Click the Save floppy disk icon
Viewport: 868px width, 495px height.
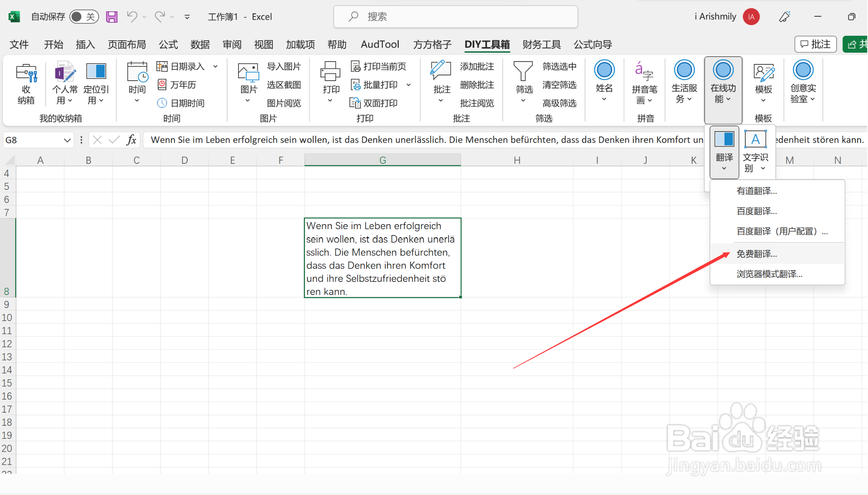click(112, 17)
